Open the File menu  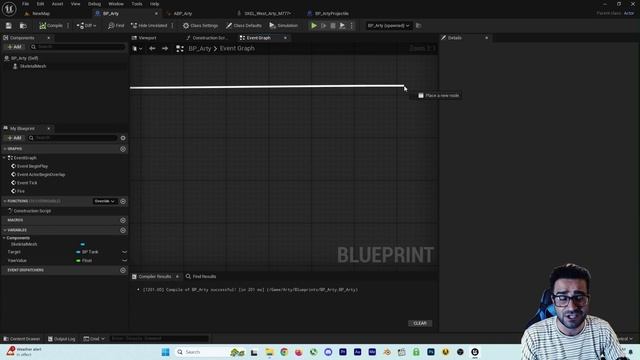pos(25,4)
